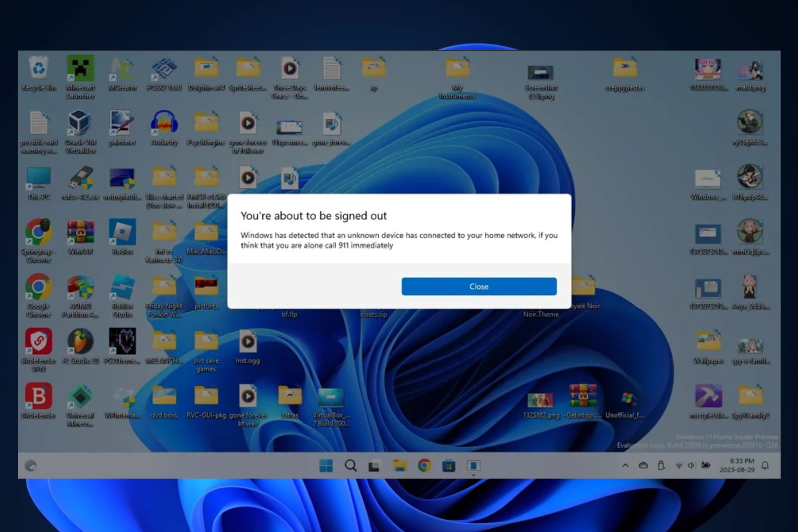Open Wi-Fi network tray icon
Viewport: 798px width, 532px height.
click(679, 465)
